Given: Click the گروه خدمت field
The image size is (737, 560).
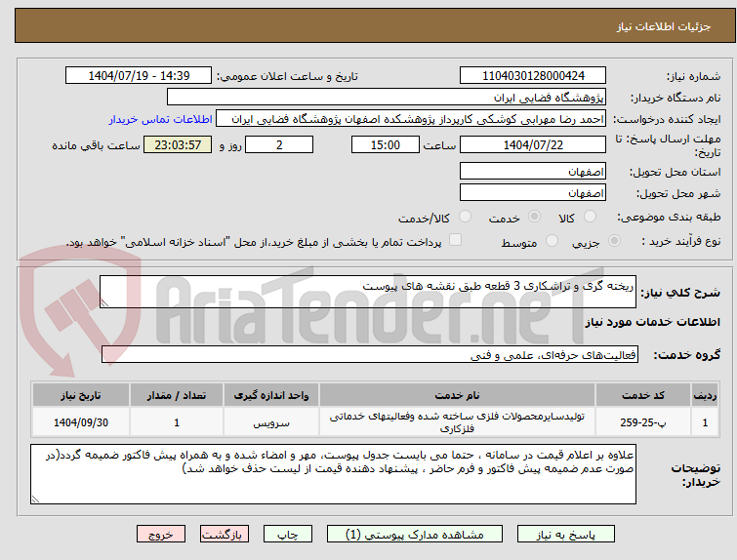Looking at the screenshot, I should [369, 355].
